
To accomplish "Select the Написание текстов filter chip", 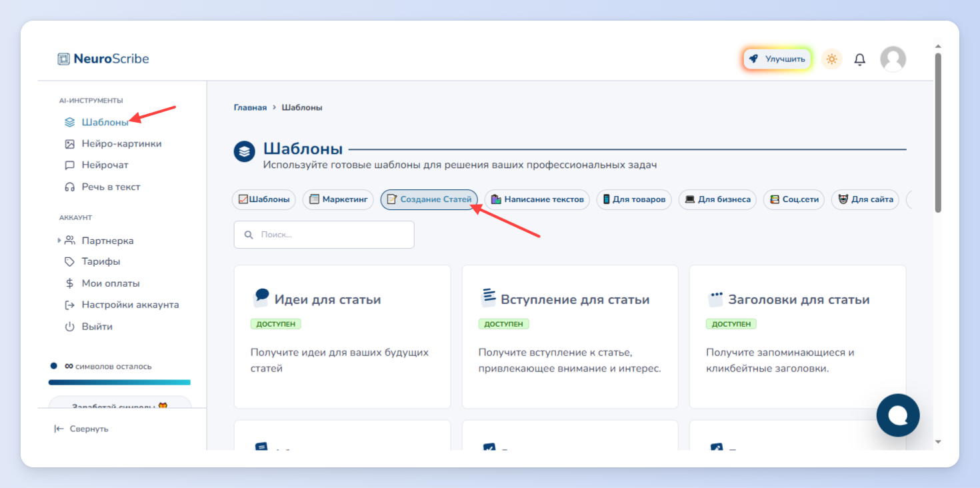I will click(x=537, y=199).
